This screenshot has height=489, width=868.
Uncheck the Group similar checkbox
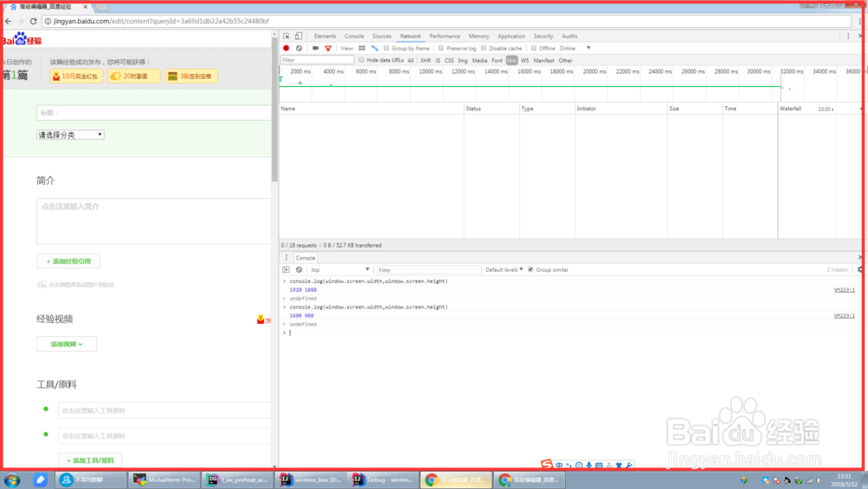[530, 270]
